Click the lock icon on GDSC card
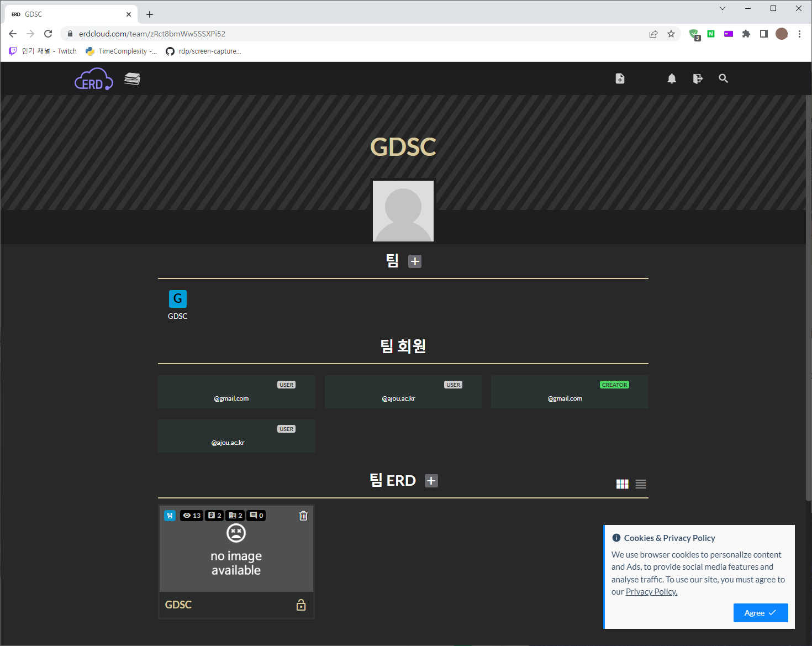This screenshot has width=812, height=646. click(x=301, y=605)
